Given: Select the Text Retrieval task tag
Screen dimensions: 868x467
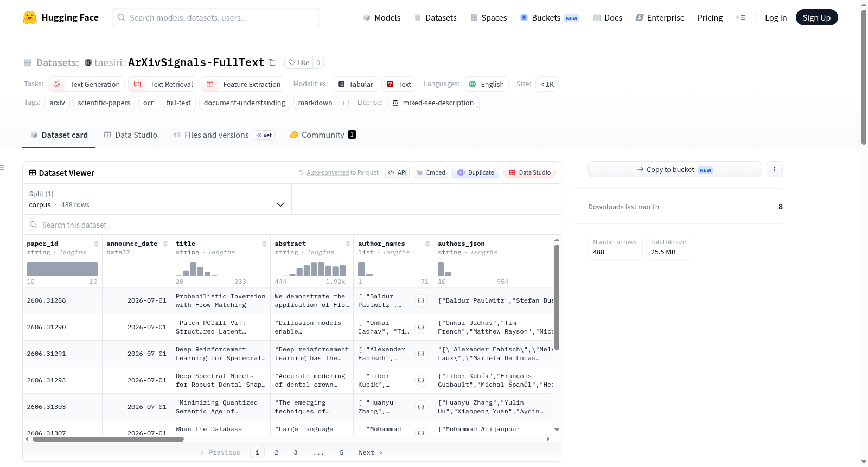Looking at the screenshot, I should coord(163,84).
